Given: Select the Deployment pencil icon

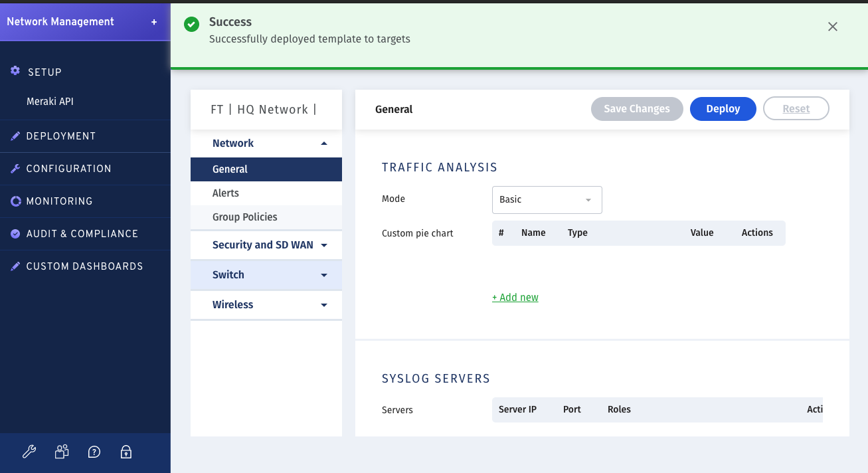Looking at the screenshot, I should click(x=15, y=136).
